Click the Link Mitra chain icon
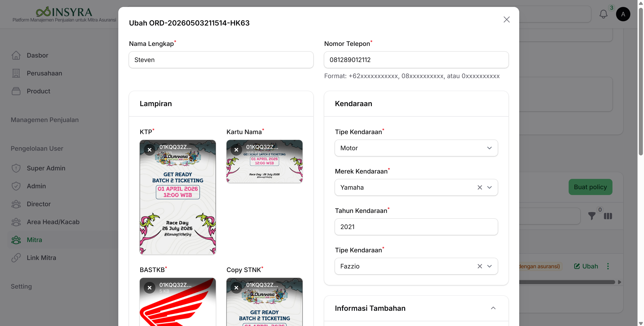This screenshot has width=644, height=326. pyautogui.click(x=16, y=258)
